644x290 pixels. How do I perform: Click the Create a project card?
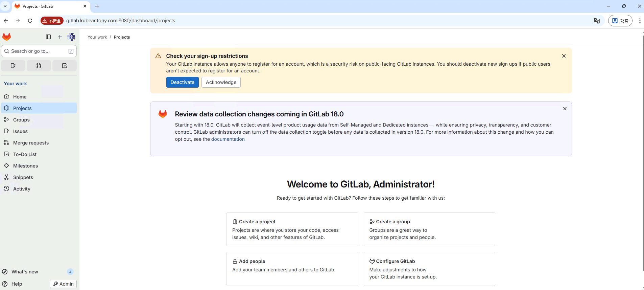pyautogui.click(x=292, y=229)
